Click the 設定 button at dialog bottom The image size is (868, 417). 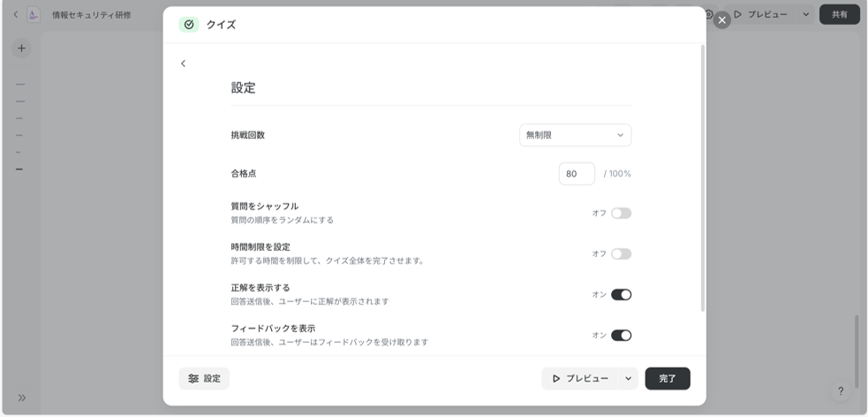coord(204,379)
